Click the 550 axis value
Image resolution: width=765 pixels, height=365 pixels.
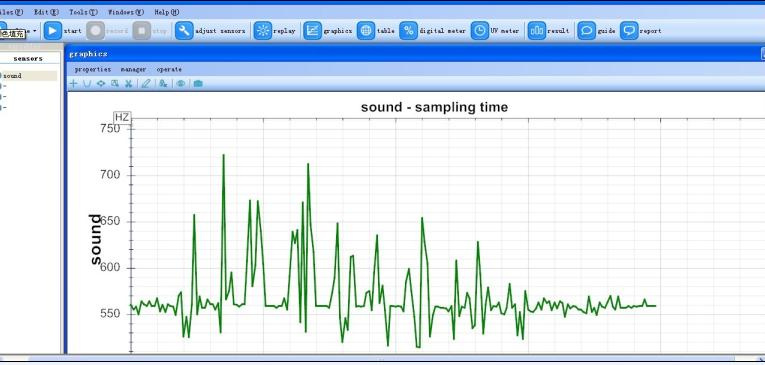[x=110, y=313]
